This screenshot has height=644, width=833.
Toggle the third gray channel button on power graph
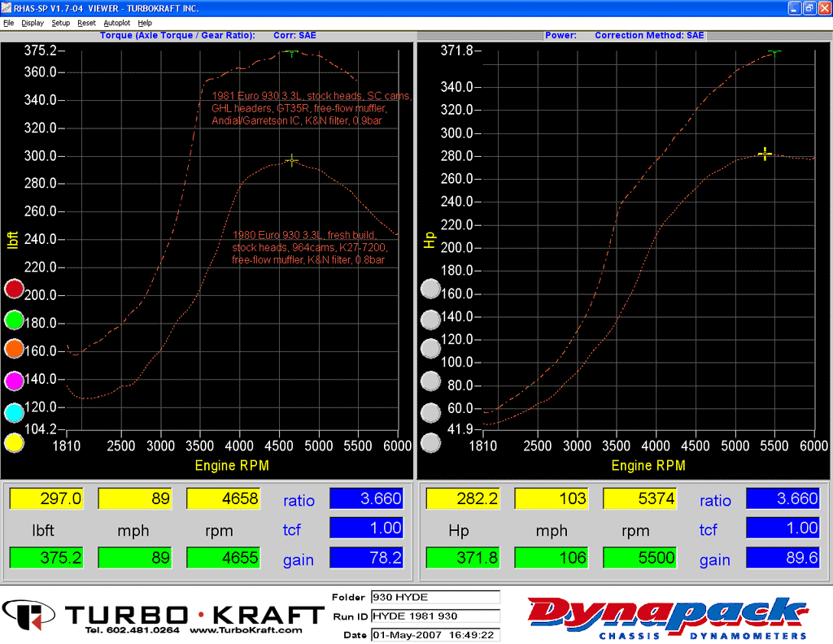tap(430, 348)
